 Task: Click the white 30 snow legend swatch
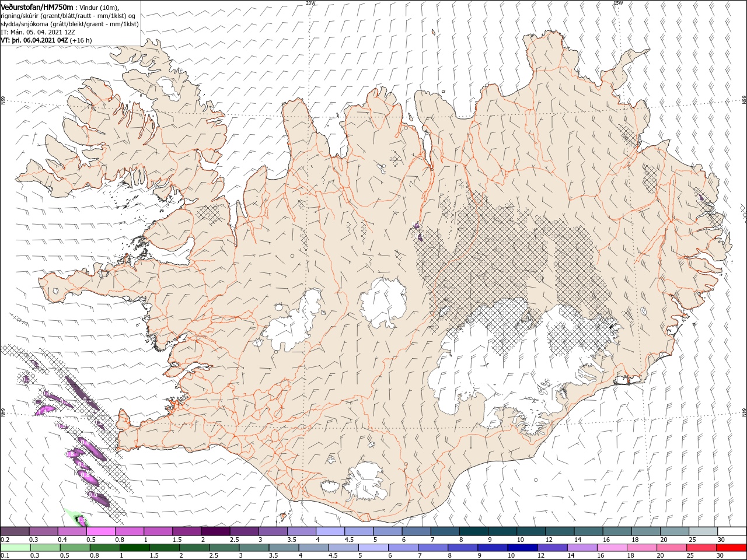(732, 531)
